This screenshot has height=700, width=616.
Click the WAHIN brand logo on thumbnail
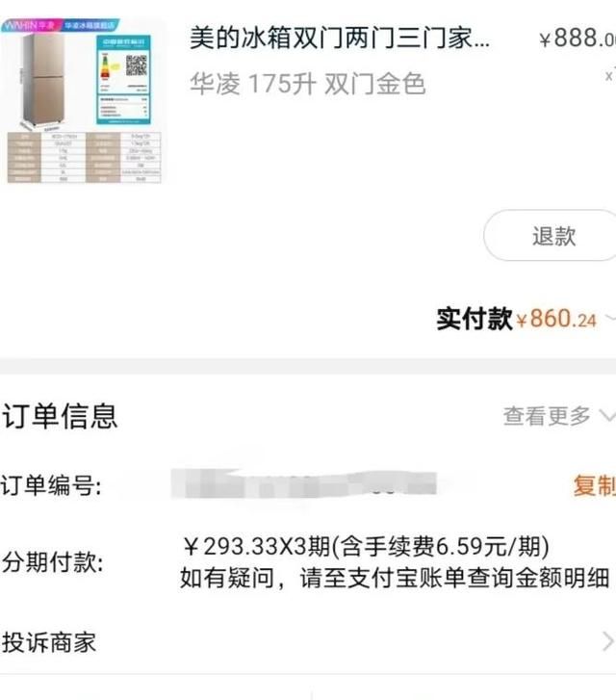click(30, 25)
